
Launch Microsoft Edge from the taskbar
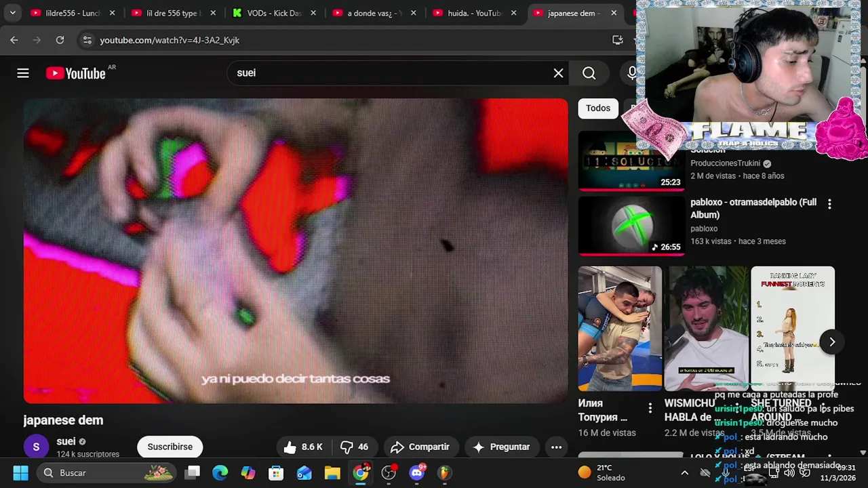point(220,472)
